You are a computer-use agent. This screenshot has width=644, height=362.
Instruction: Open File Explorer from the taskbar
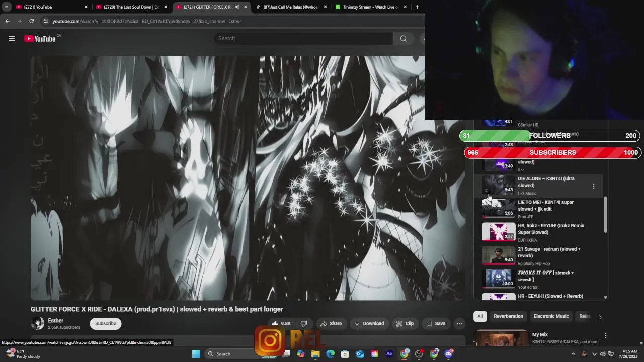coord(315,354)
